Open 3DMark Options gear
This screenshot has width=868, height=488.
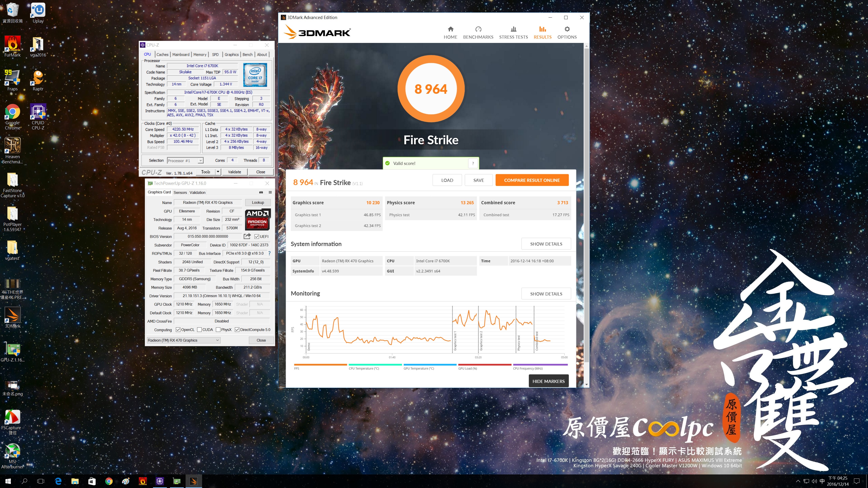(x=567, y=33)
